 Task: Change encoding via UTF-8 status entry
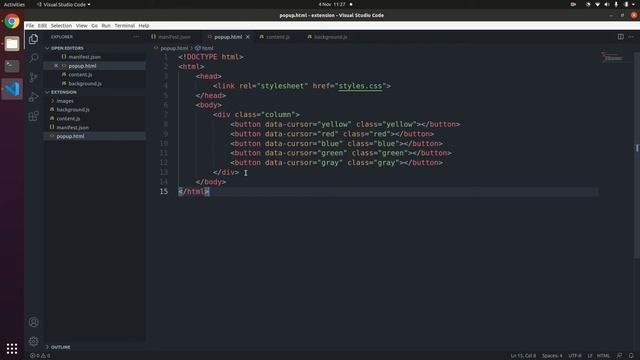click(575, 356)
